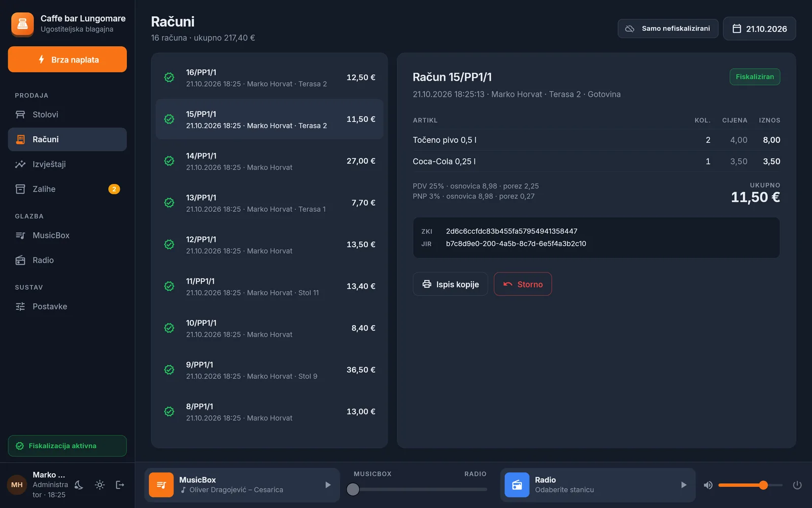Screen dimensions: 812x508
Task: Open MusicBox from the sidebar Glazba section
Action: (67, 235)
